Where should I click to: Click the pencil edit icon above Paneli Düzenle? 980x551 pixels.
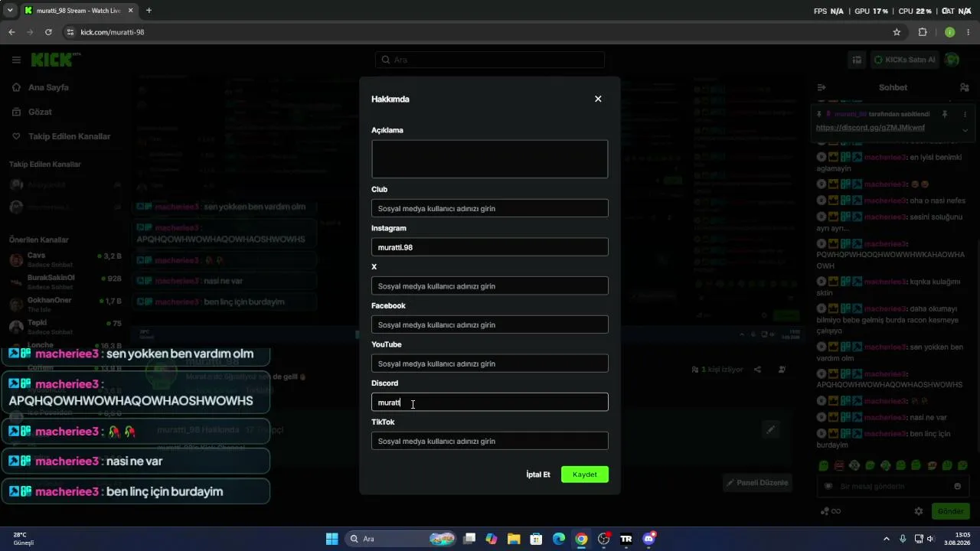[x=771, y=429]
